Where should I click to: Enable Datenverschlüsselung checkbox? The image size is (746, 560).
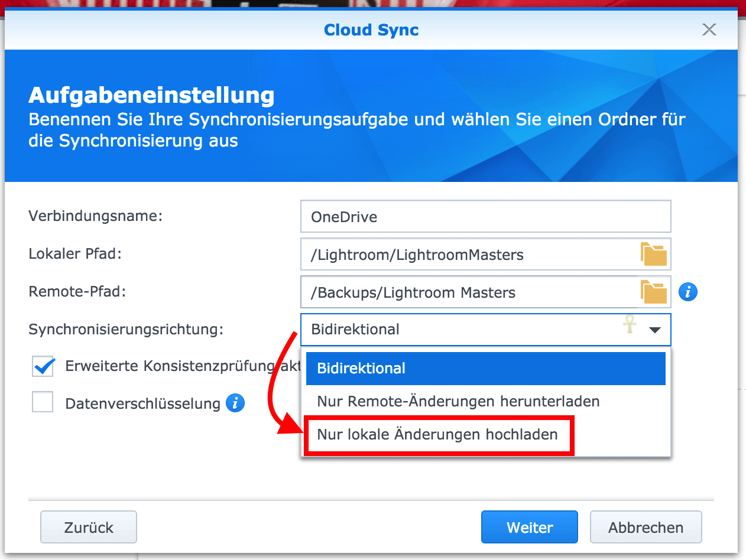[x=43, y=402]
